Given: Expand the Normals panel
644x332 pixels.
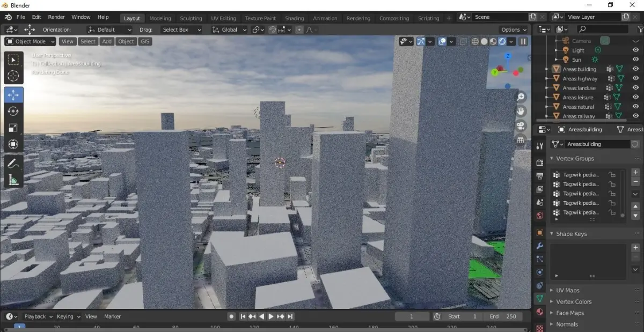Looking at the screenshot, I should pos(567,324).
